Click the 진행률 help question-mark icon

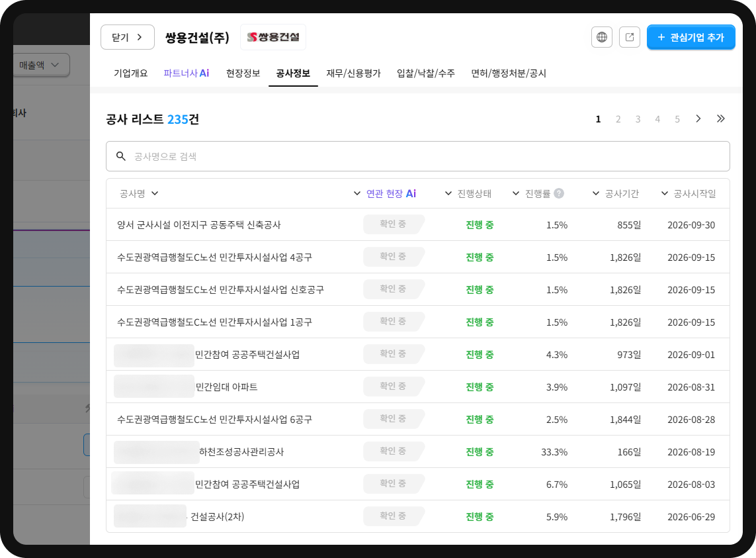coord(559,193)
